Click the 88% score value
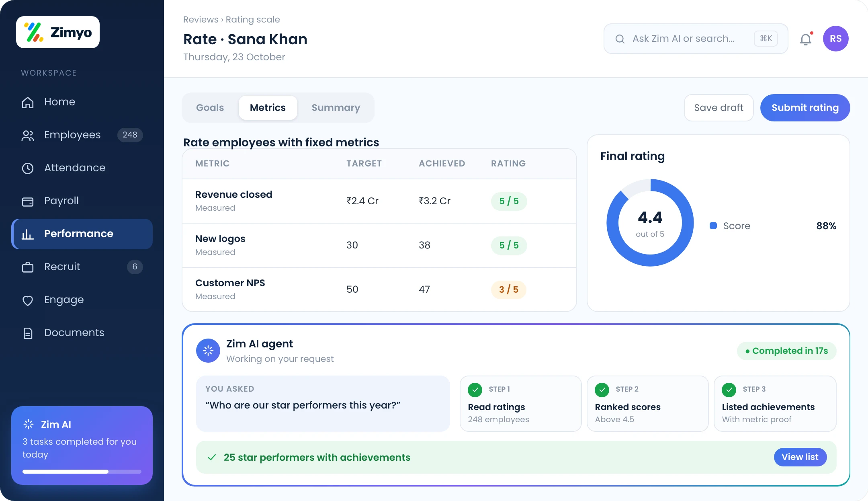Screen dimensions: 868x501 point(826,226)
